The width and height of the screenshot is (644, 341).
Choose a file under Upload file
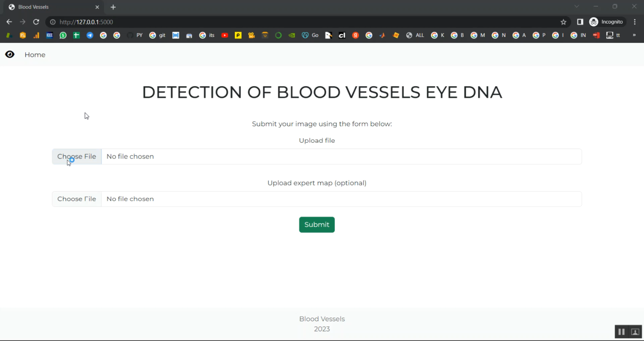(77, 156)
